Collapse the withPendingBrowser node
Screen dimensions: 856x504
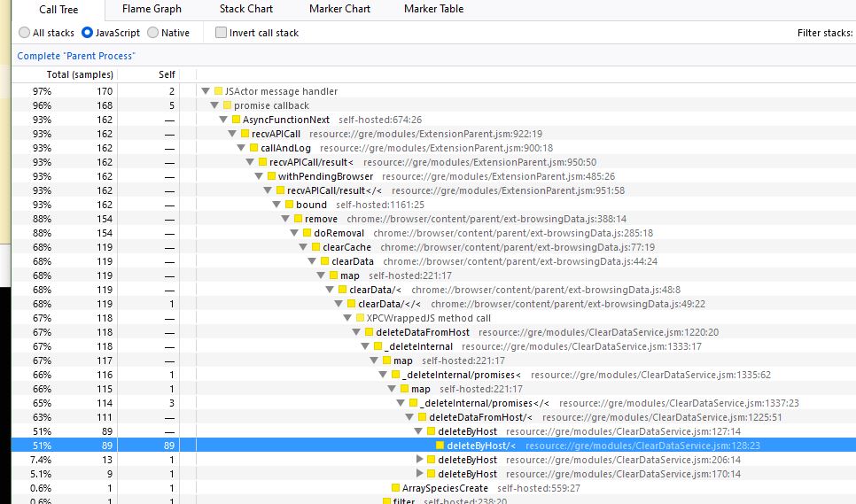259,176
